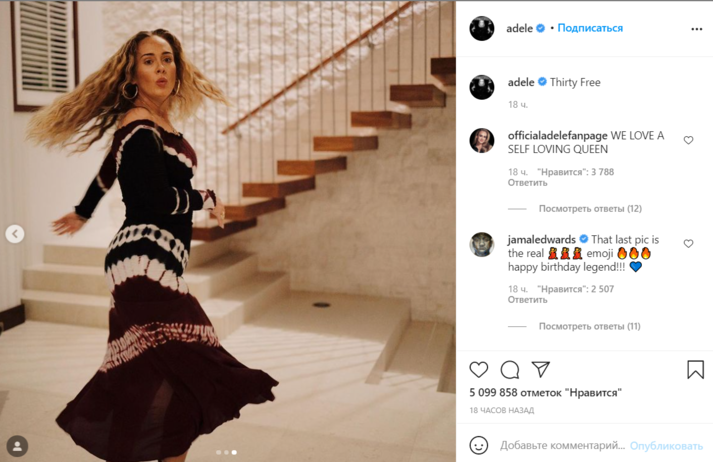Expand 11 replies under jamaledwards comment
Image resolution: width=713 pixels, height=462 pixels.
(x=590, y=326)
